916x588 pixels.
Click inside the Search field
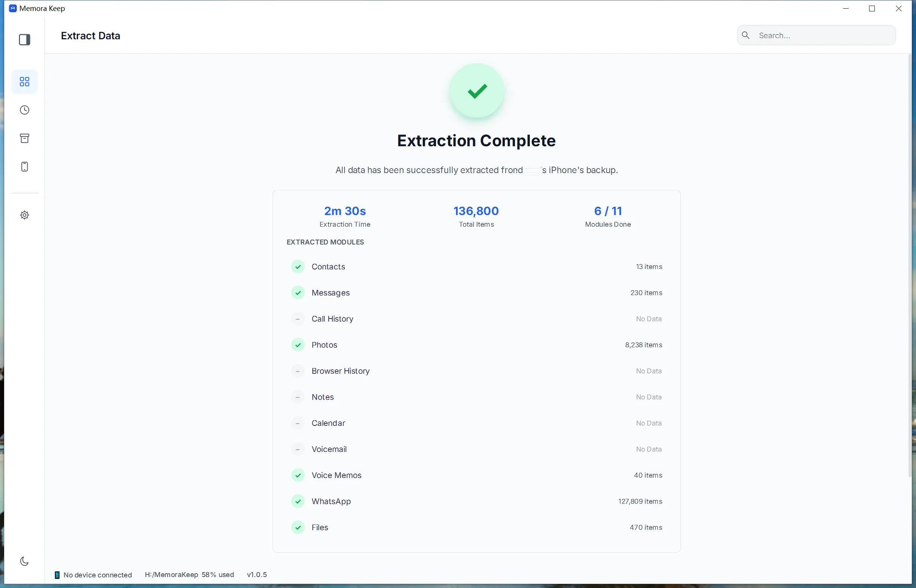(x=816, y=35)
